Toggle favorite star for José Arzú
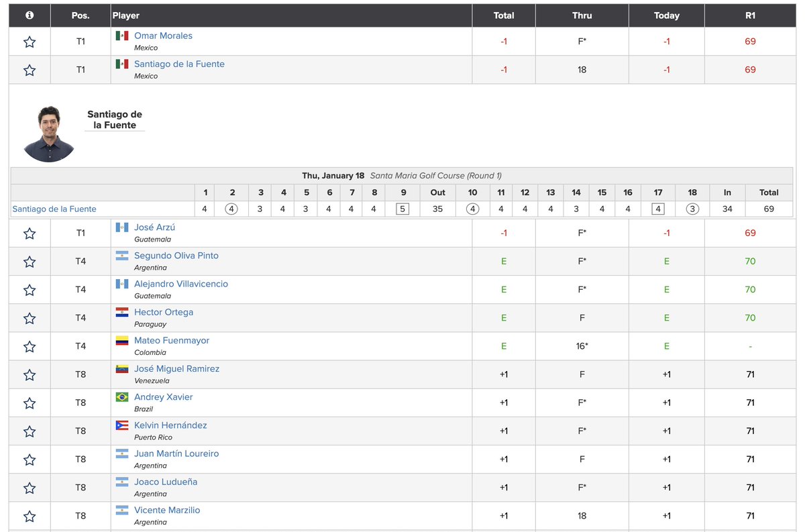 click(x=30, y=233)
